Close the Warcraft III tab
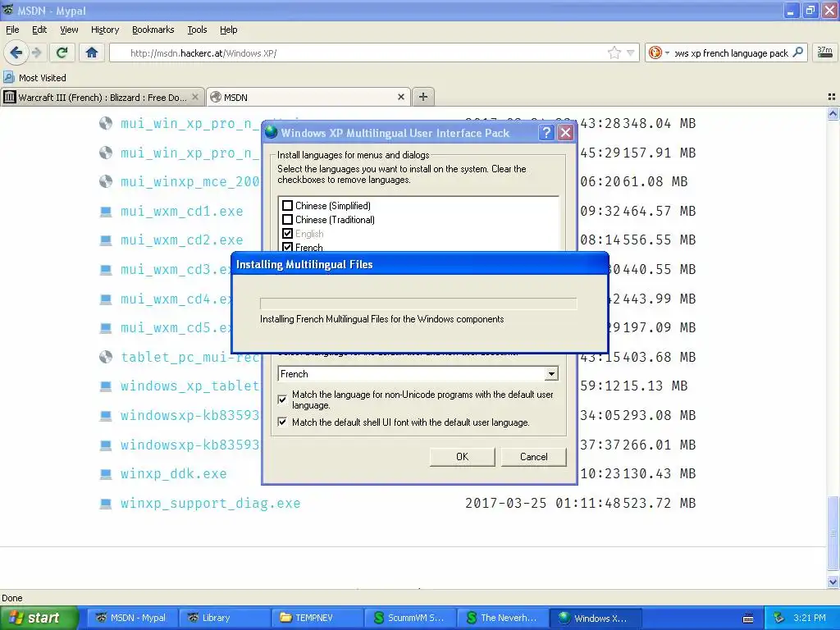This screenshot has width=840, height=630. 195,97
